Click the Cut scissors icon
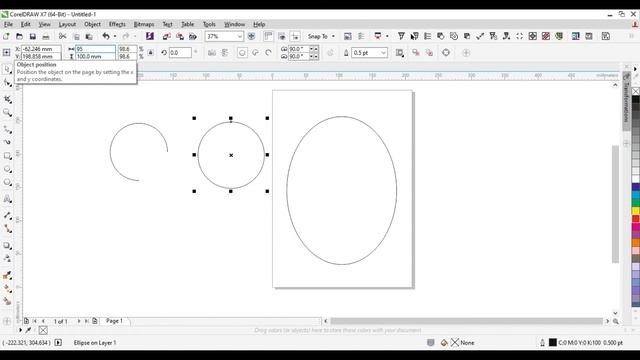 pyautogui.click(x=62, y=36)
